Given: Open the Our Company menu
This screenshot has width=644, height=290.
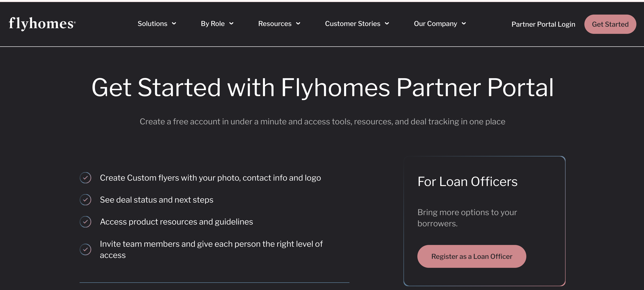Looking at the screenshot, I should (x=435, y=24).
